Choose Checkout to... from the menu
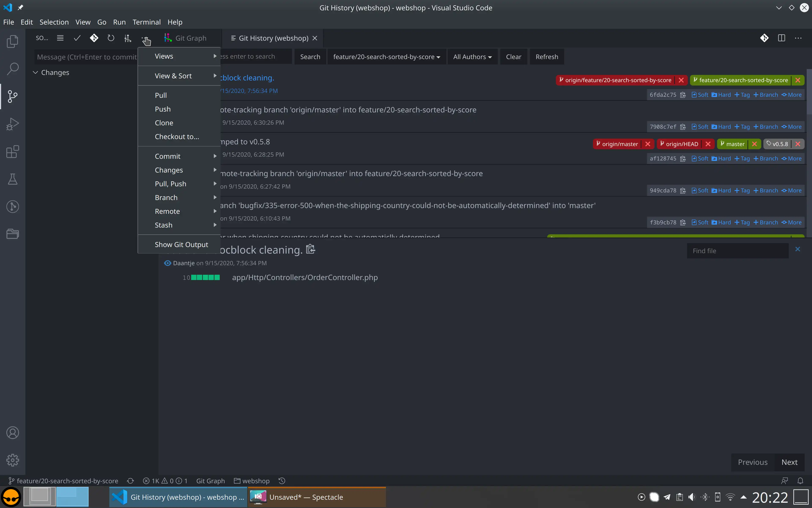This screenshot has width=812, height=508. (x=179, y=137)
